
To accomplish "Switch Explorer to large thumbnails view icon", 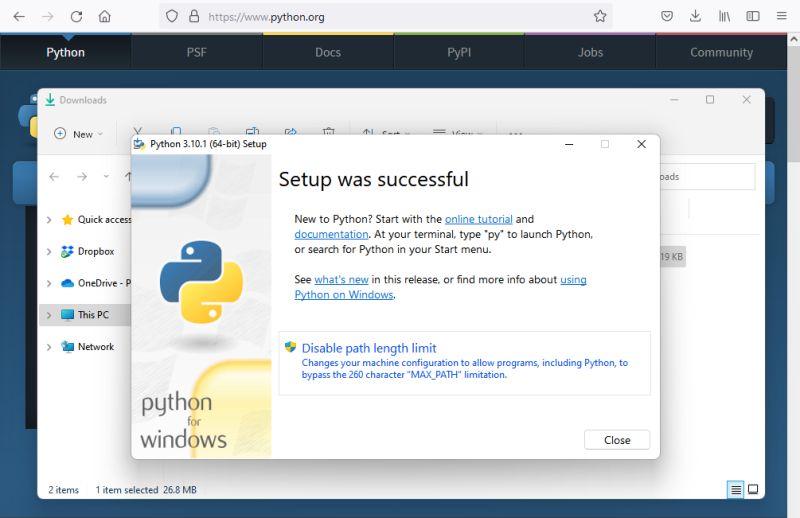I will [x=753, y=489].
